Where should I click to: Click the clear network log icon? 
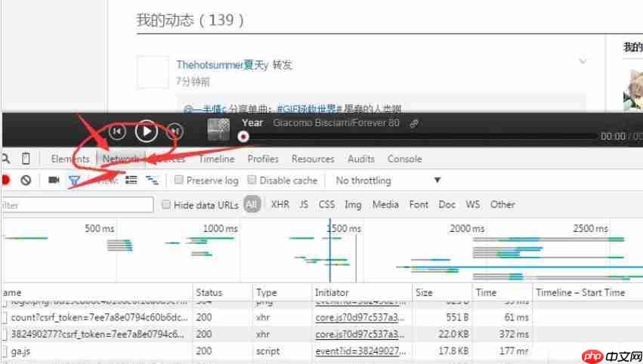[x=26, y=180]
